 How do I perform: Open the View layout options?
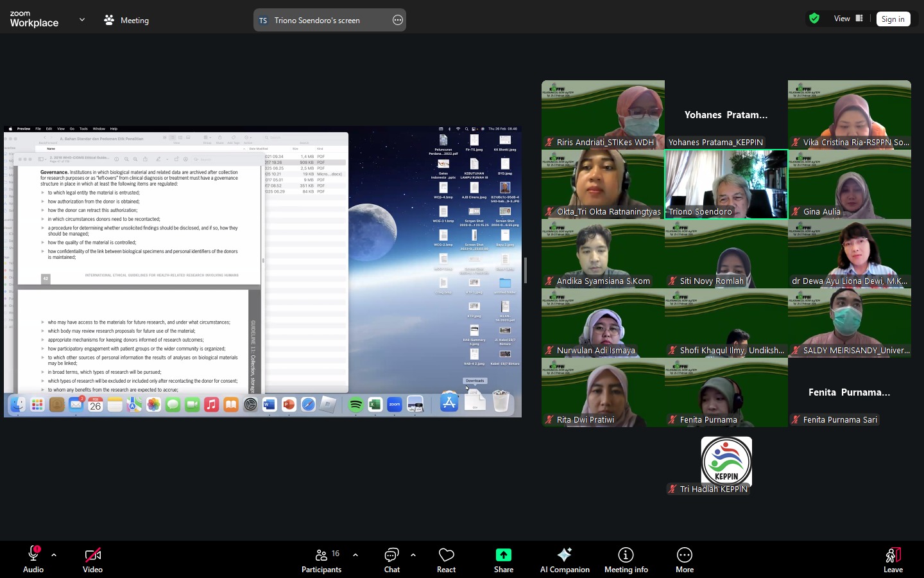point(848,19)
